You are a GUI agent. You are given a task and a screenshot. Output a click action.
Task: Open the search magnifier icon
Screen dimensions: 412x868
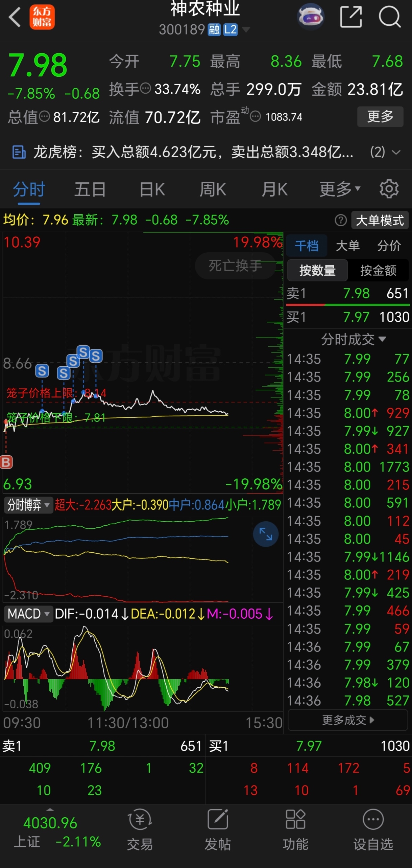tap(390, 16)
